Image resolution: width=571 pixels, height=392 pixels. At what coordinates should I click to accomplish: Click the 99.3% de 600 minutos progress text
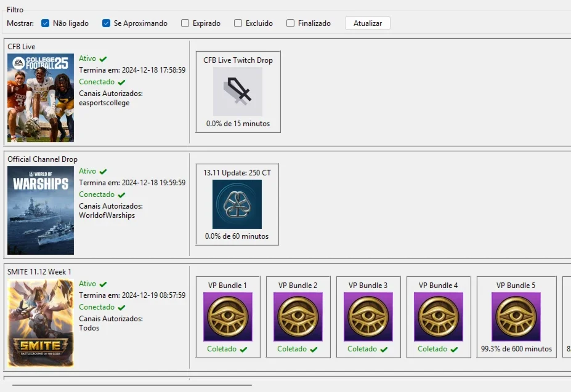pos(516,349)
